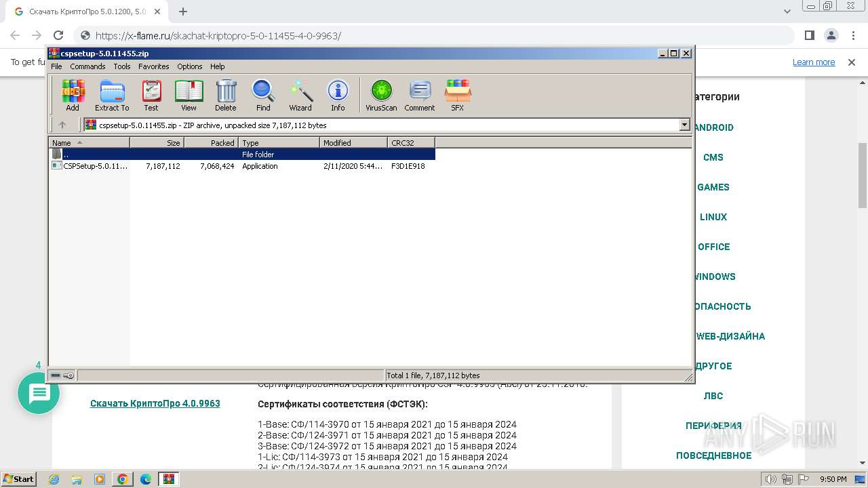Open the green chat bubble widget

[x=39, y=393]
